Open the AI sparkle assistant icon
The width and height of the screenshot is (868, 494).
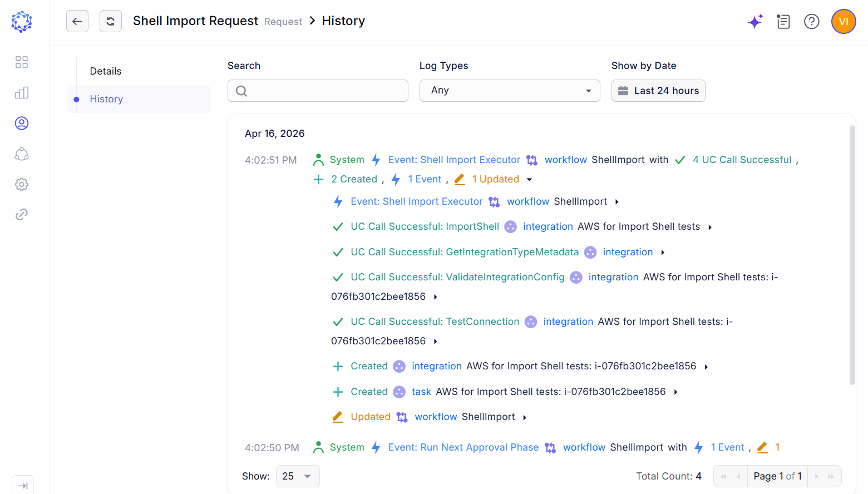pyautogui.click(x=755, y=22)
